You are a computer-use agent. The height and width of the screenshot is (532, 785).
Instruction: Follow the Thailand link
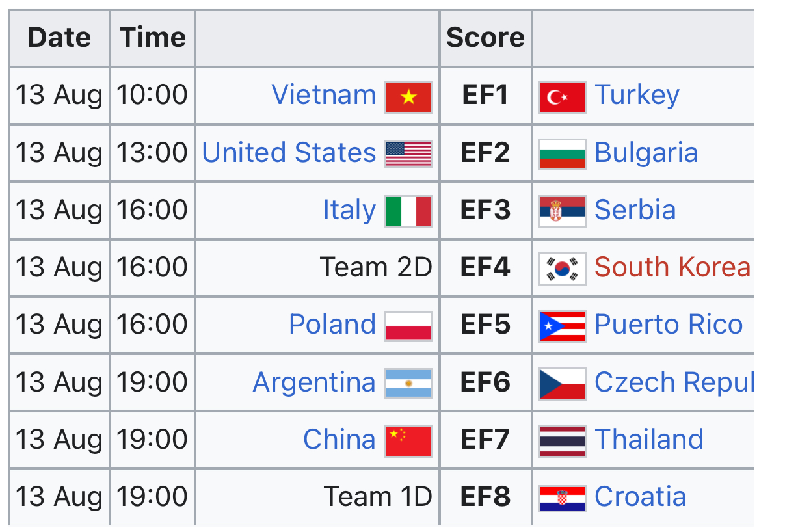point(649,439)
